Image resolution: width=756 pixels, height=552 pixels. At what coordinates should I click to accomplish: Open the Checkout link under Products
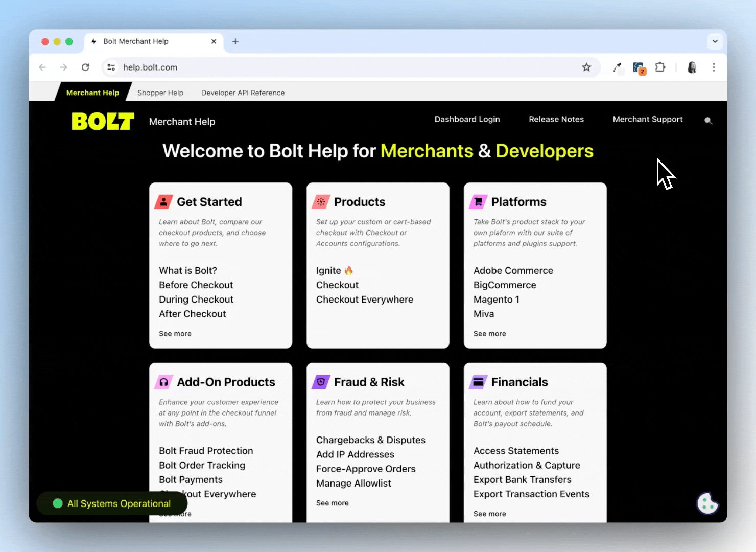[337, 285]
